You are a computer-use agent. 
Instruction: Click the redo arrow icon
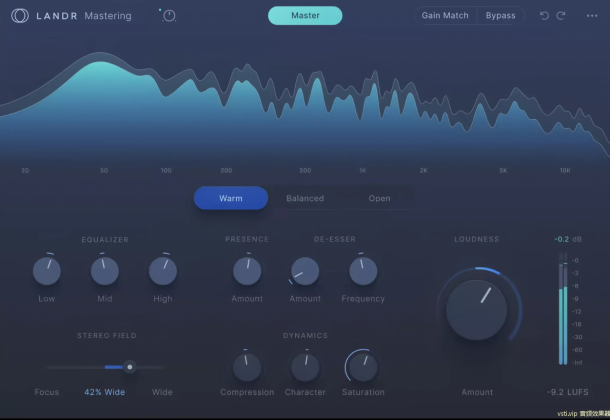pyautogui.click(x=561, y=16)
